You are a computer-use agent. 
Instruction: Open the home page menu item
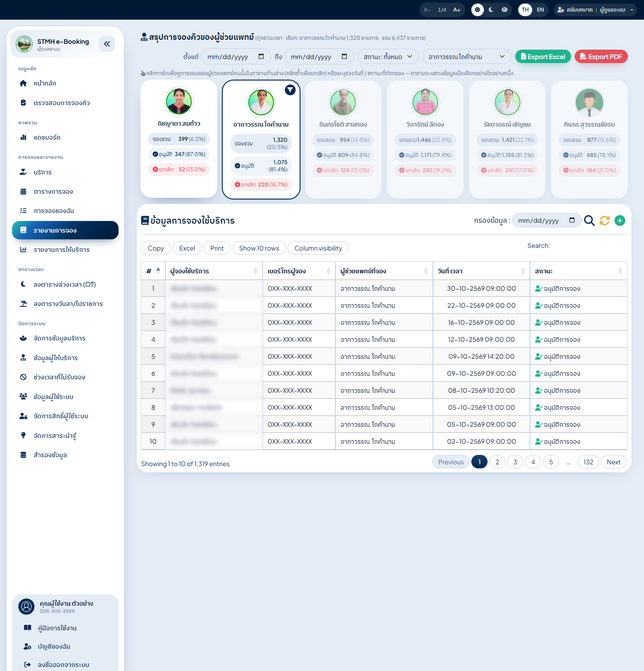click(x=65, y=83)
